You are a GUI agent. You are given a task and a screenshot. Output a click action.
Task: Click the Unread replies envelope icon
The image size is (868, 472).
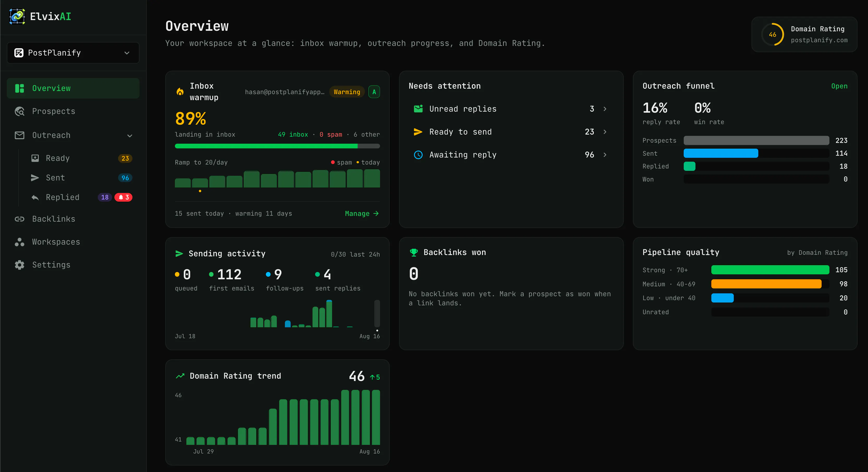click(x=418, y=108)
